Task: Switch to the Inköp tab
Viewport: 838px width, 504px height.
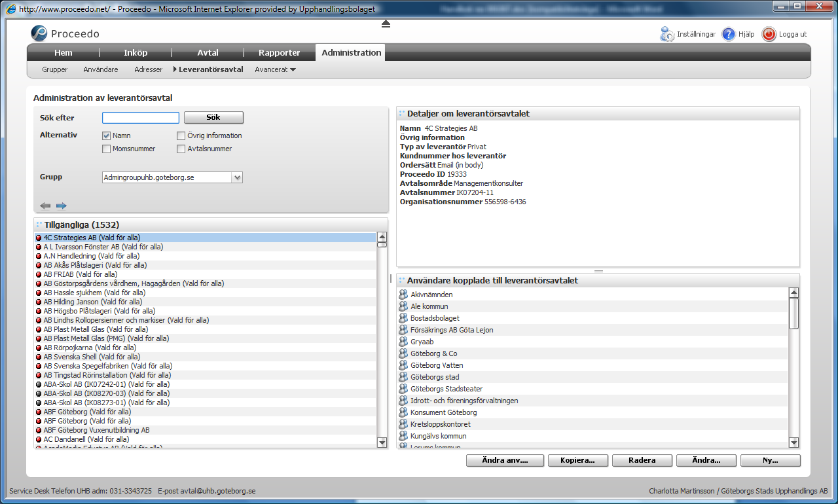Action: (136, 53)
